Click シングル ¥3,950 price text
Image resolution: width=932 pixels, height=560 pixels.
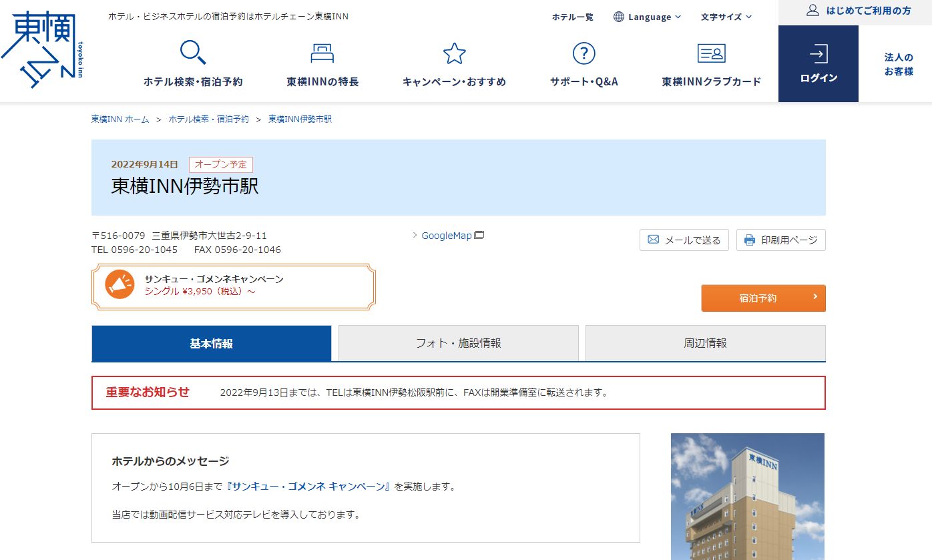coord(200,292)
